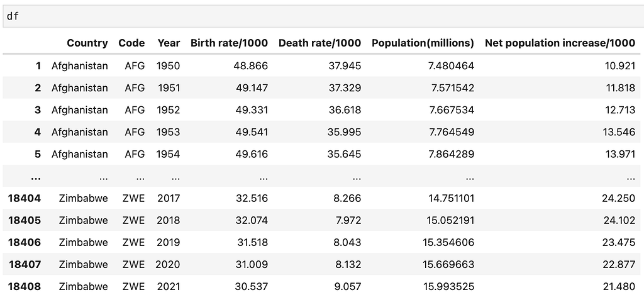The image size is (644, 307).
Task: Click the birth rate value 48.866
Action: 251,66
